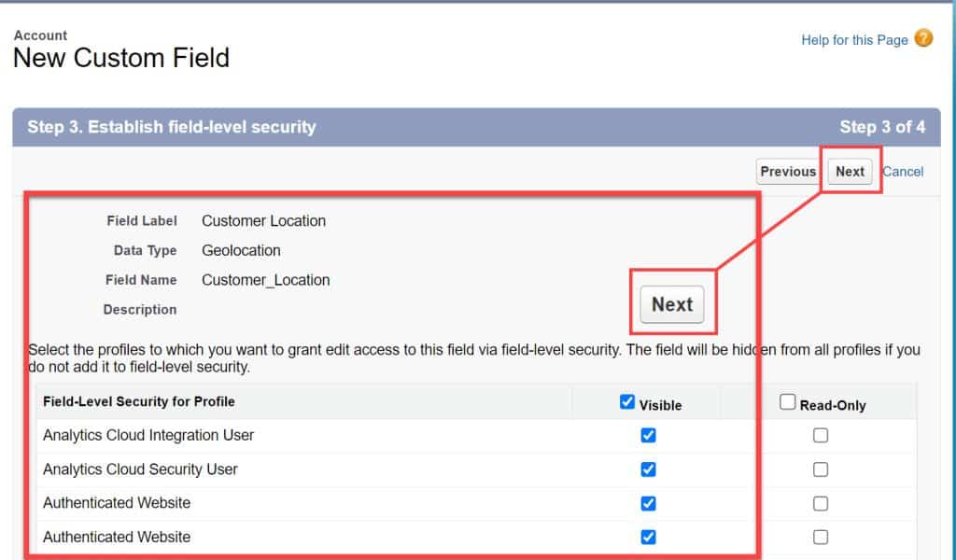
Task: Uncheck Visible for Analytics Cloud Security User
Action: tap(648, 469)
